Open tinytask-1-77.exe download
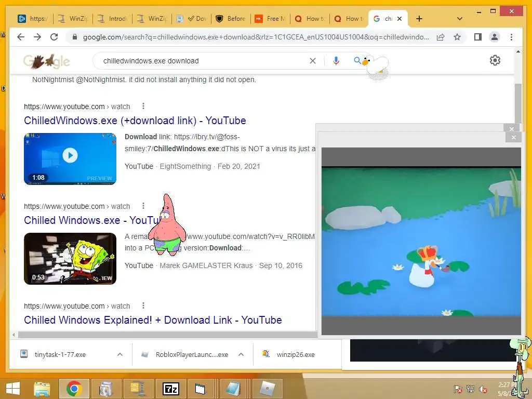Screen dimensions: 532x399 coord(60,354)
